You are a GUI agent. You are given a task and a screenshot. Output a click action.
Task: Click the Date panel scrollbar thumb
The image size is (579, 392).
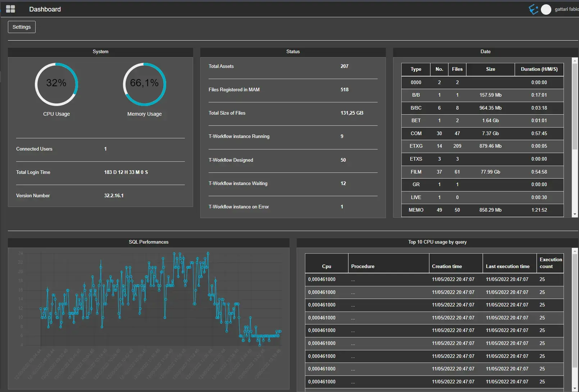pyautogui.click(x=575, y=106)
